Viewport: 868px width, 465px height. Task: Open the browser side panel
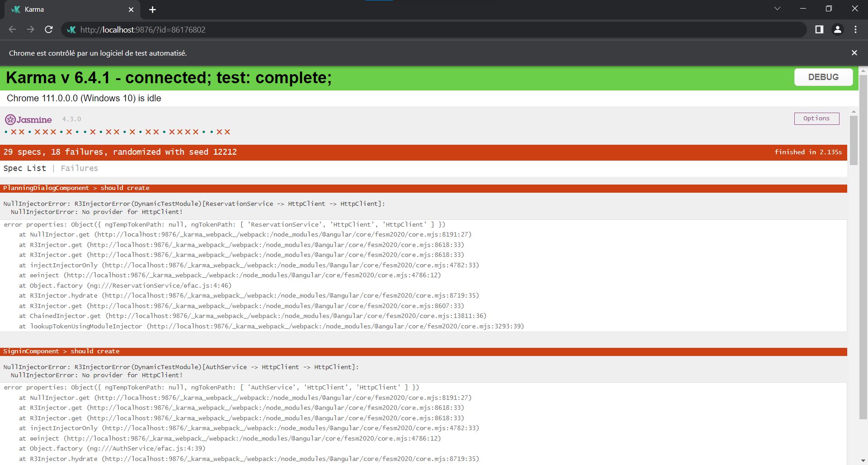click(819, 29)
